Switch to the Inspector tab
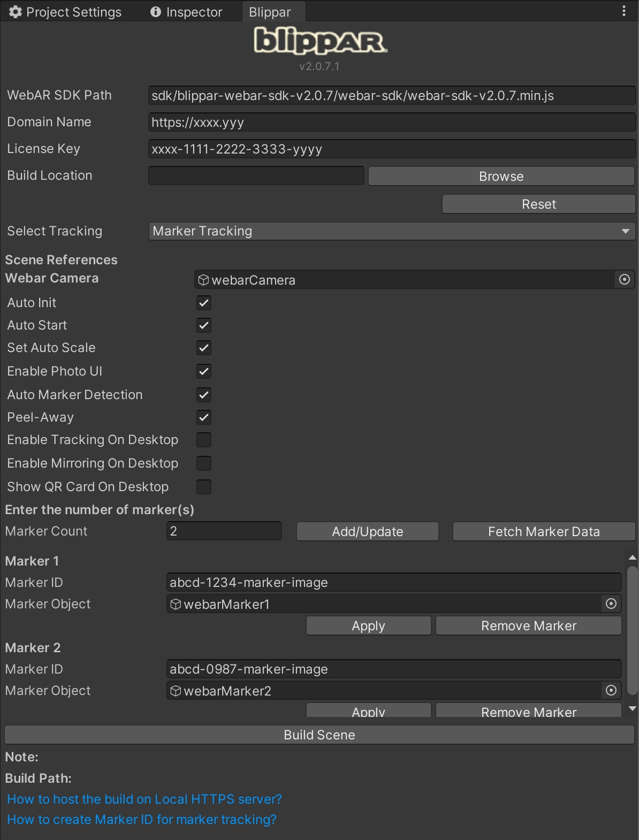The image size is (639, 840). pos(186,12)
